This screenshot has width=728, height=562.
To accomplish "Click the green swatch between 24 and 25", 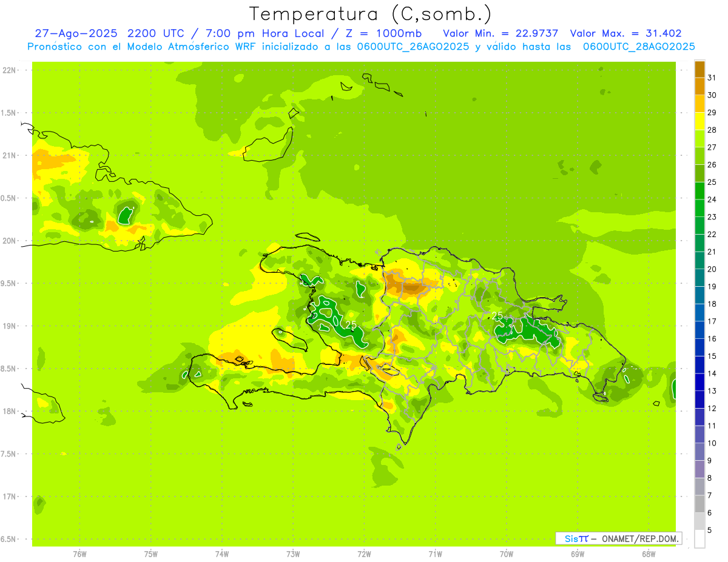I will tap(699, 190).
